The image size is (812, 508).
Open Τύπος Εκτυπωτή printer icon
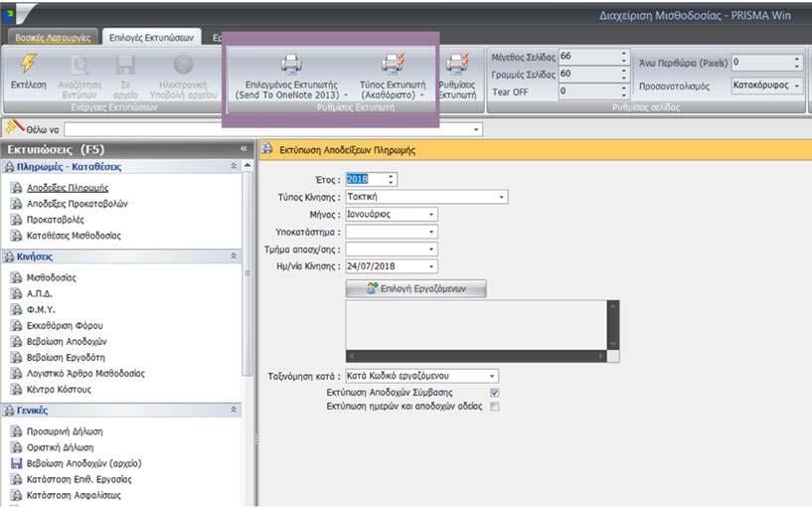click(393, 64)
